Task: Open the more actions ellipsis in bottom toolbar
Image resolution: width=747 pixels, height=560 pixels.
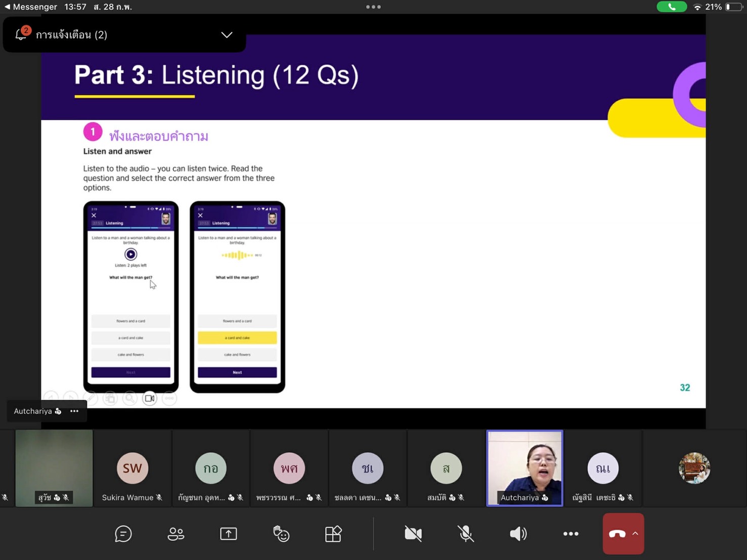Action: [x=570, y=534]
